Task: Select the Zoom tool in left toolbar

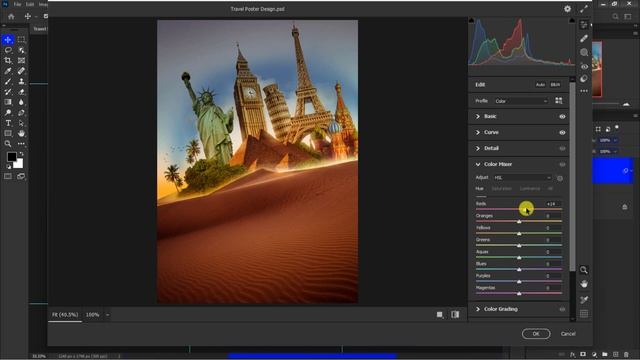Action: point(8,144)
